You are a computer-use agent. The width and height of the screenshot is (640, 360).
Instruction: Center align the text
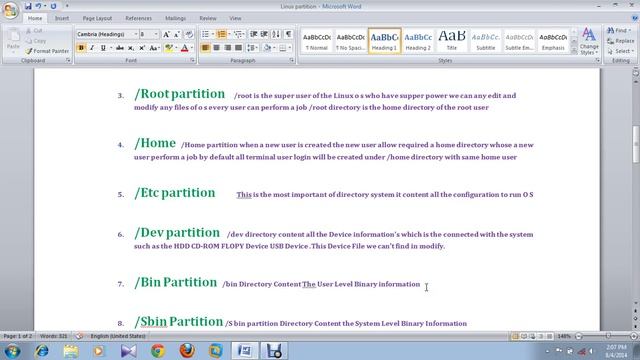coord(216,48)
